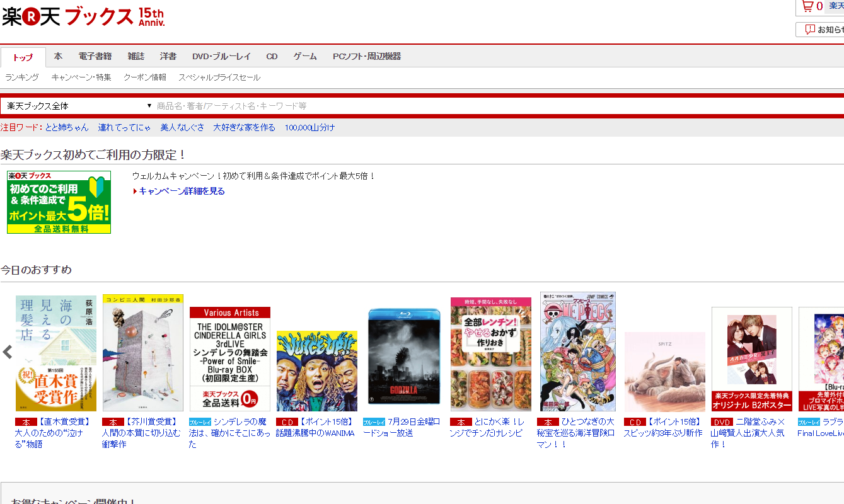Open ランキング submenu link
844x504 pixels.
point(22,77)
